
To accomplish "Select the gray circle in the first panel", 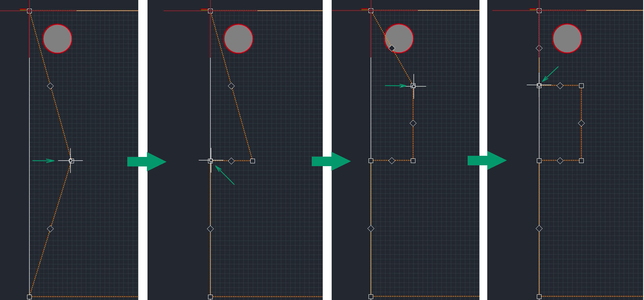I will (x=57, y=39).
